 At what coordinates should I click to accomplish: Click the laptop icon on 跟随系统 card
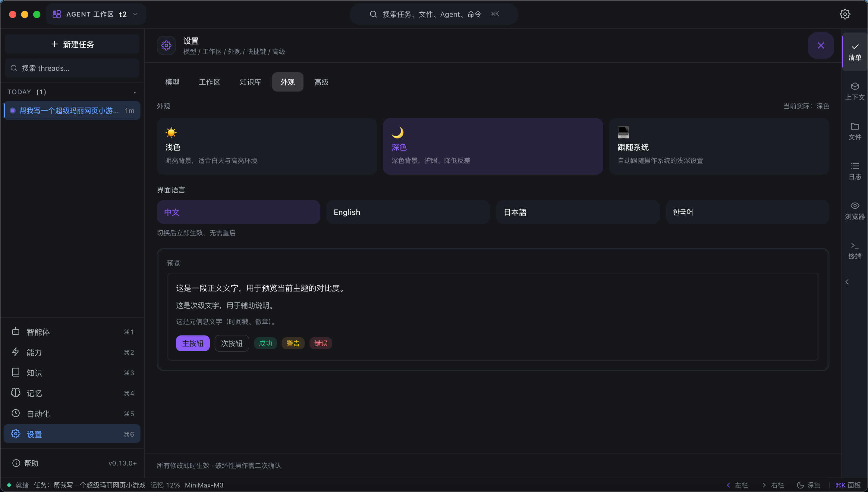tap(624, 132)
